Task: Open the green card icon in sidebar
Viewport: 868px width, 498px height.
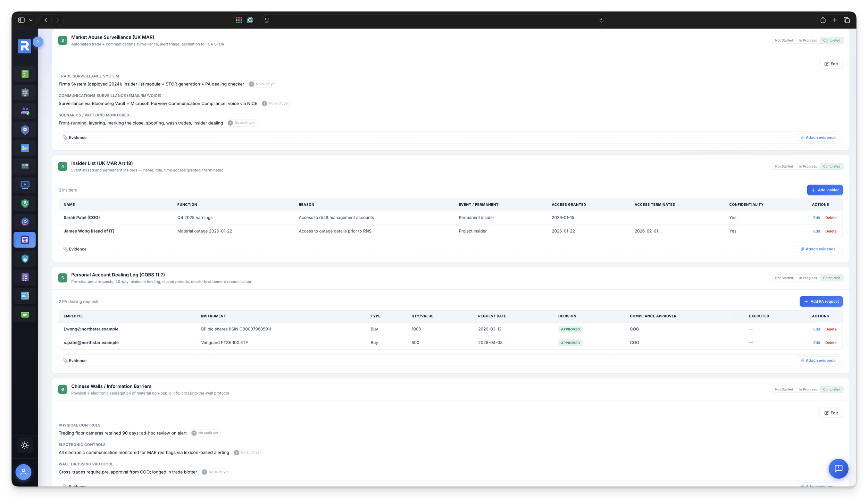Action: (x=25, y=314)
